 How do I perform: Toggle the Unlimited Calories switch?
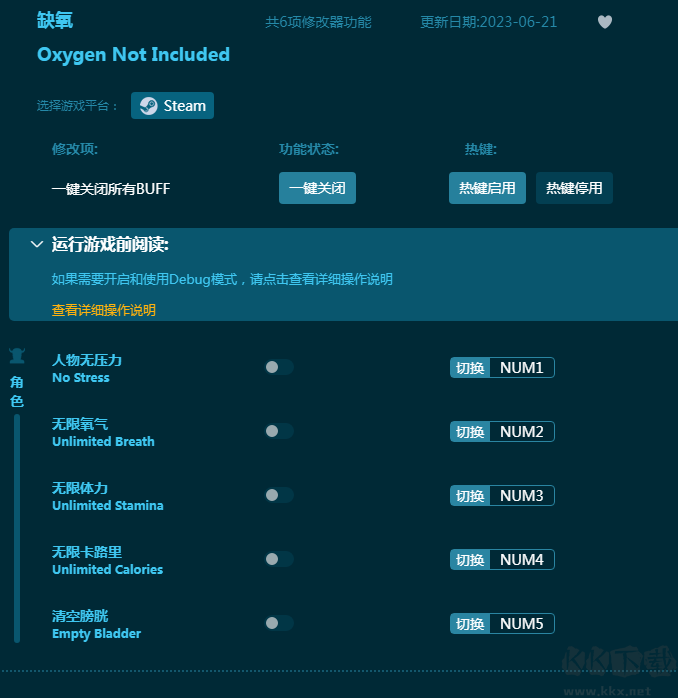(279, 559)
